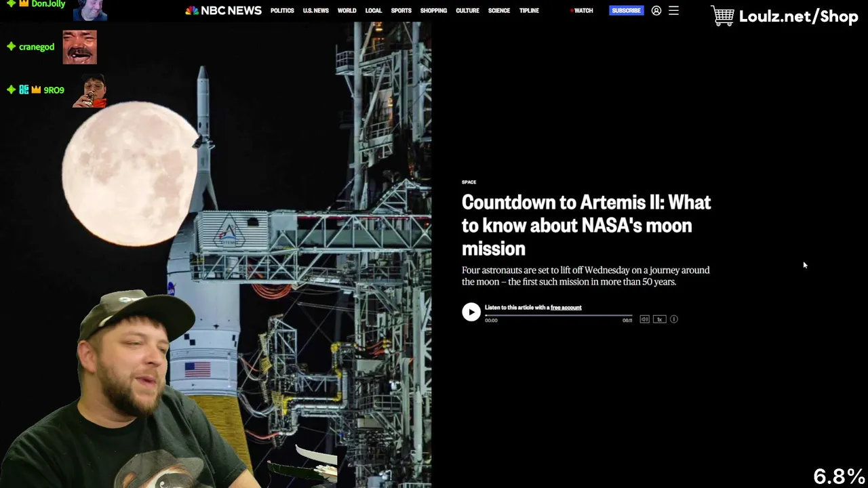Go to the Science section
The width and height of the screenshot is (868, 488).
[x=499, y=11]
